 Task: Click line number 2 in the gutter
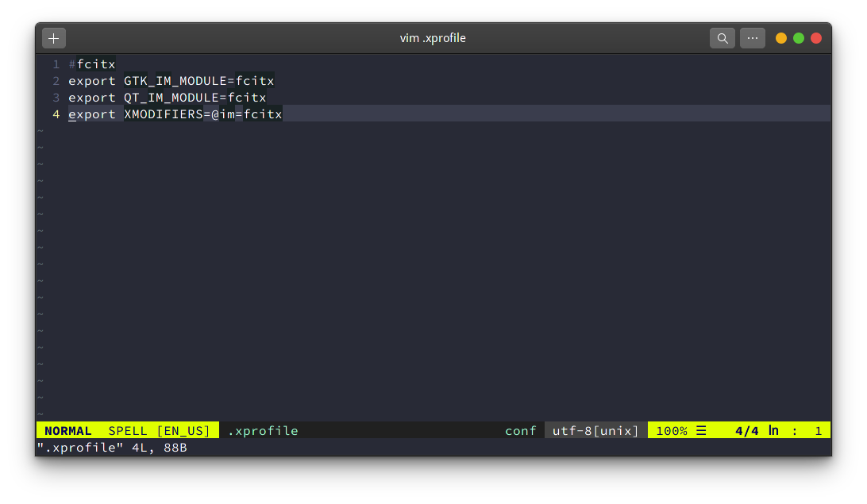(x=56, y=81)
